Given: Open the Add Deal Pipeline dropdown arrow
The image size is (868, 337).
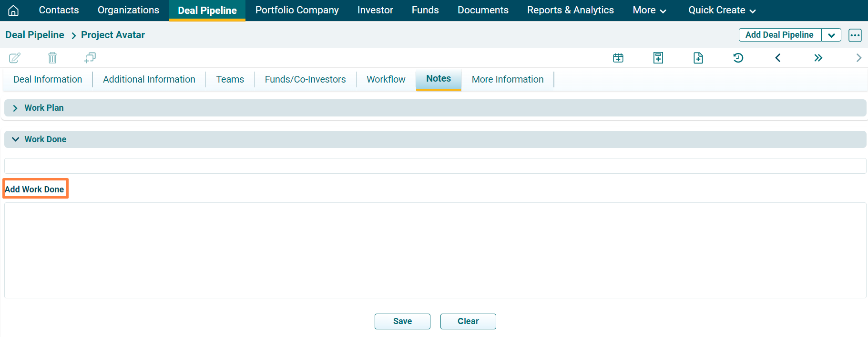Looking at the screenshot, I should point(831,35).
